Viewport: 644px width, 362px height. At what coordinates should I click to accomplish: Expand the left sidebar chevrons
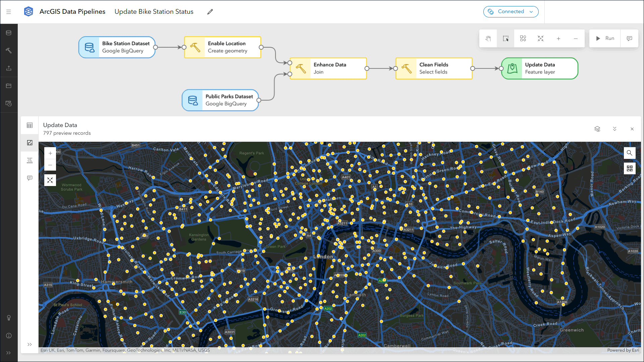pos(9,353)
